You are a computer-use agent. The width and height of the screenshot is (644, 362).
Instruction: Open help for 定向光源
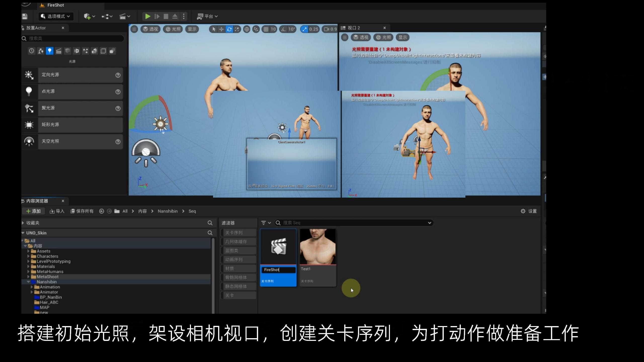(118, 75)
